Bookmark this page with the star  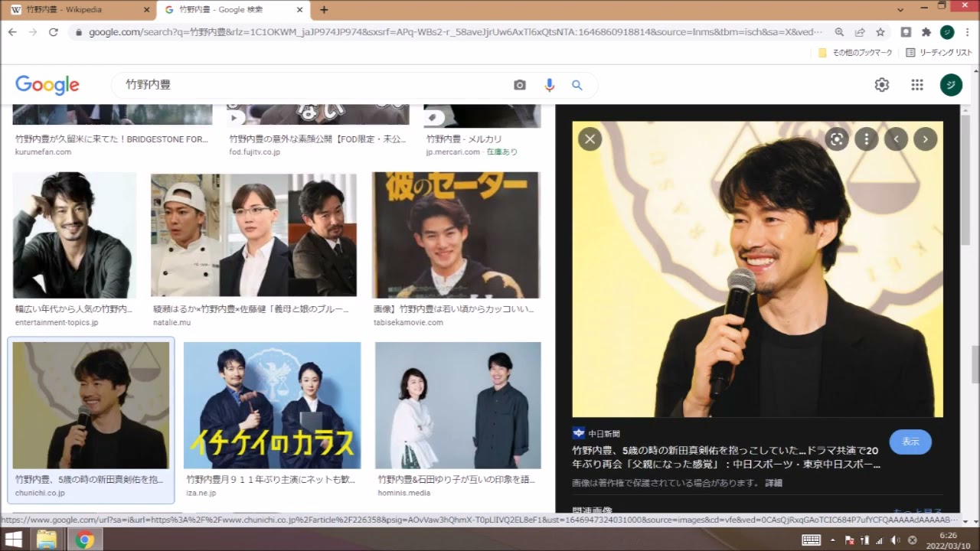pos(880,32)
